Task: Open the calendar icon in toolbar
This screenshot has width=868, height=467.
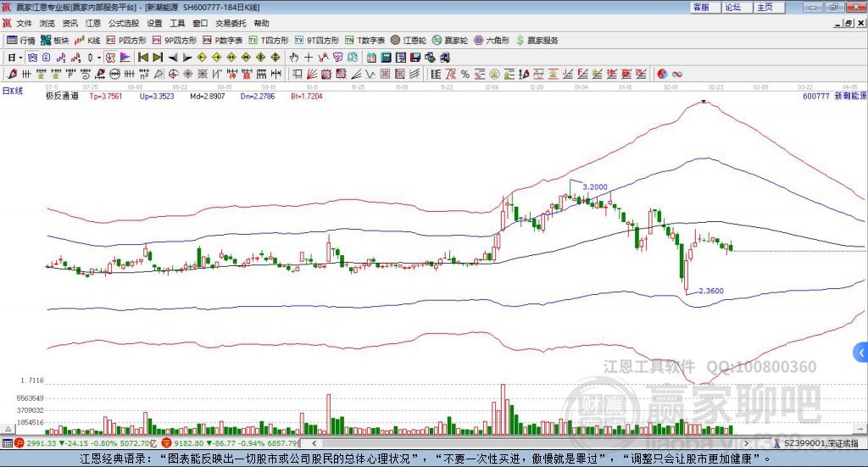Action: [x=371, y=58]
